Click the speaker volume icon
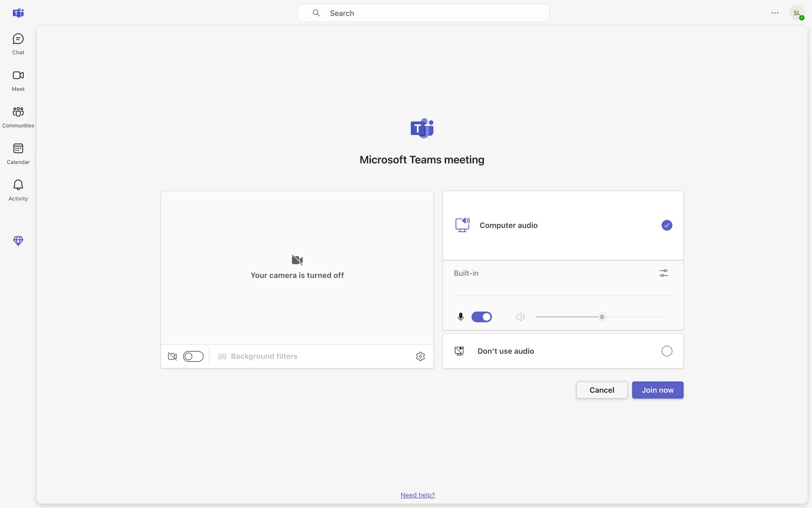This screenshot has height=508, width=812. pyautogui.click(x=520, y=317)
